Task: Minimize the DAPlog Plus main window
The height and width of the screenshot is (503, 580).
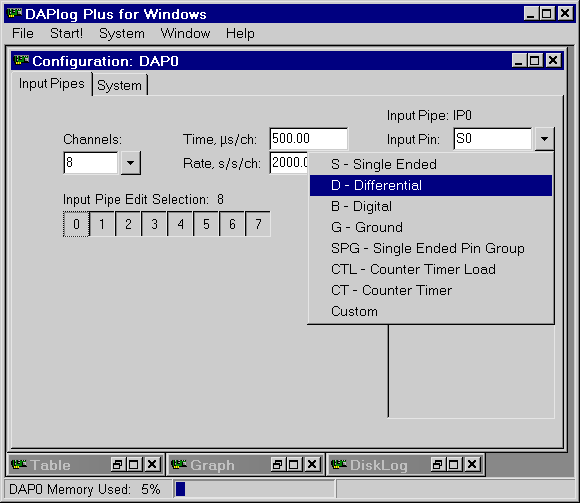Action: 531,14
